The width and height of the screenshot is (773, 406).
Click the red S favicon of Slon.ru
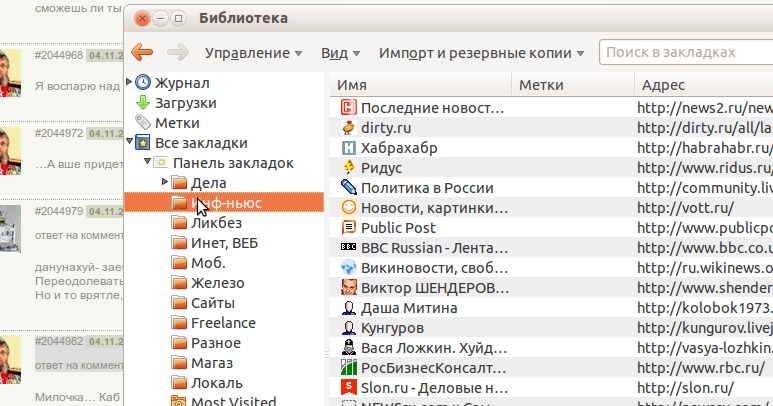click(349, 387)
